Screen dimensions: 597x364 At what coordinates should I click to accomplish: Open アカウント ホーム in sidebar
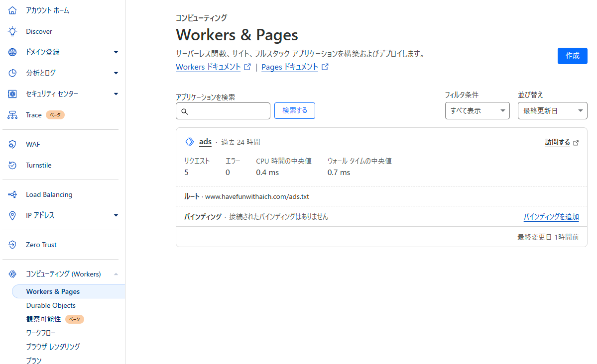pyautogui.click(x=48, y=10)
